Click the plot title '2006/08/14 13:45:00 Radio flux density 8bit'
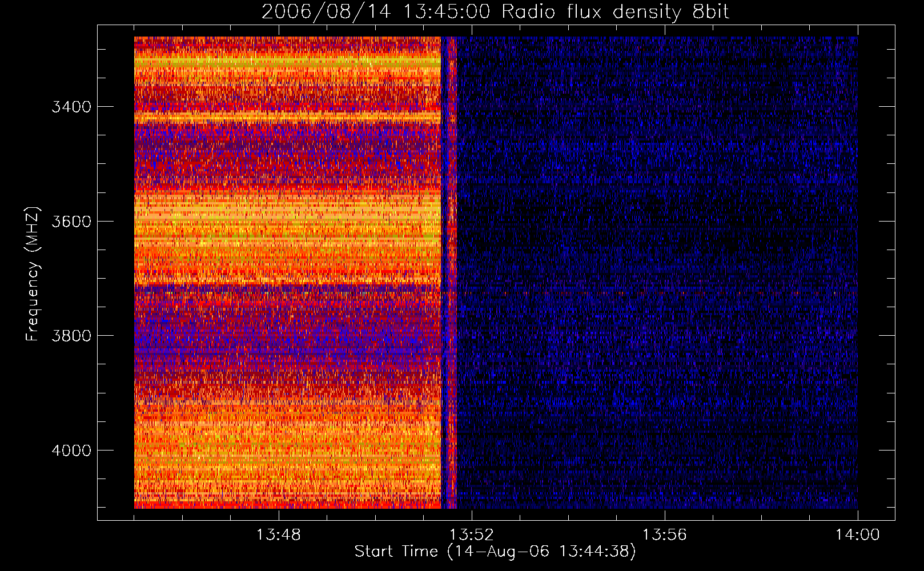This screenshot has height=571, width=924. pyautogui.click(x=495, y=12)
